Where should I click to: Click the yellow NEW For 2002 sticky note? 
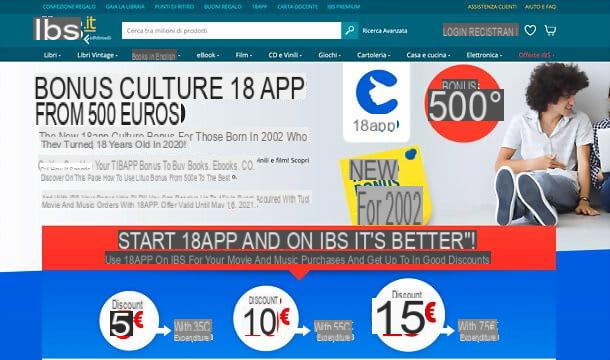coord(386,186)
